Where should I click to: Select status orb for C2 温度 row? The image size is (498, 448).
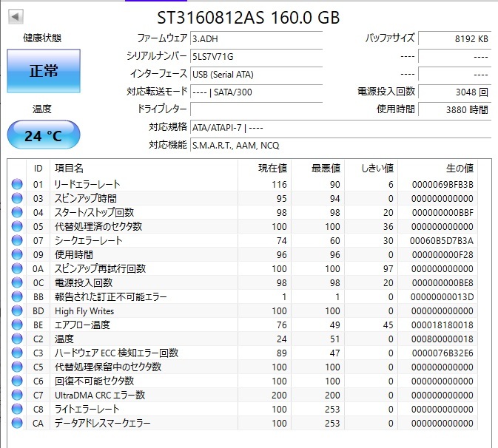click(17, 339)
